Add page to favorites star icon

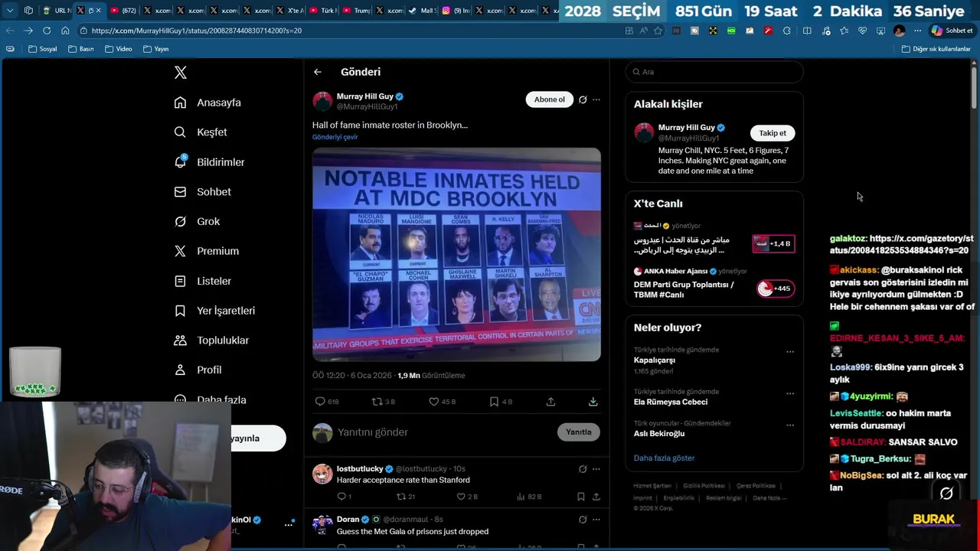coord(658,31)
